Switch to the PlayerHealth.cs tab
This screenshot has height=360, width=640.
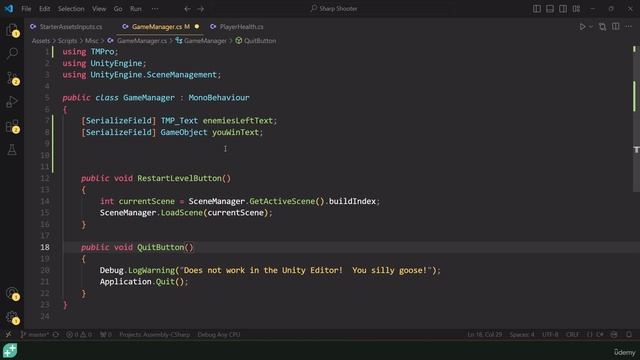tap(238, 27)
